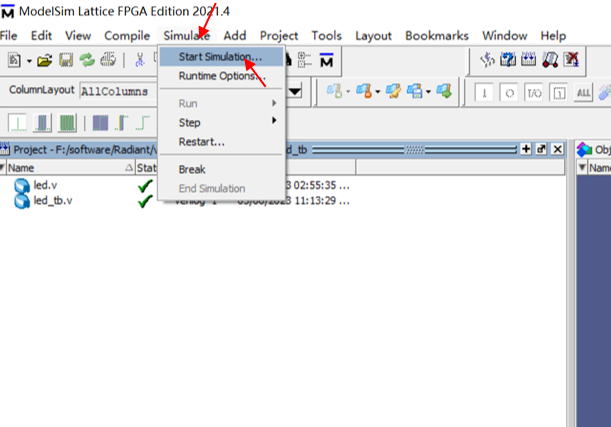Open the Bookmarks menu

pos(437,36)
